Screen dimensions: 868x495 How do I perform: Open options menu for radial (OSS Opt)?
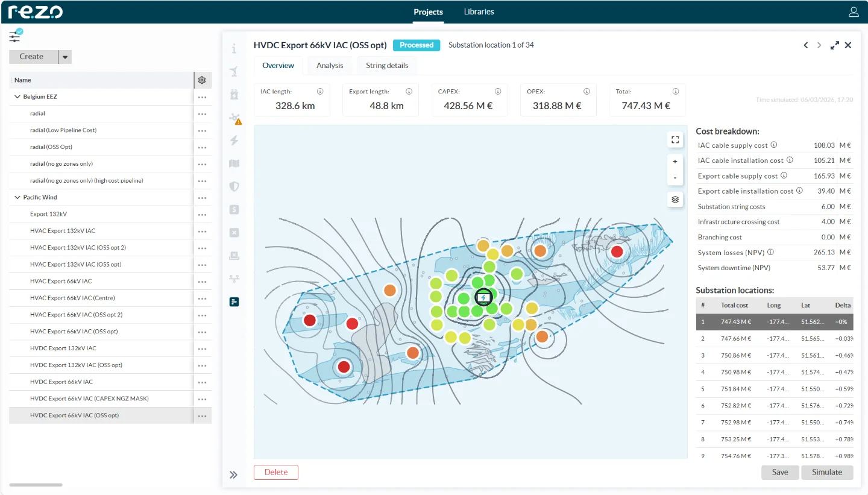point(202,147)
